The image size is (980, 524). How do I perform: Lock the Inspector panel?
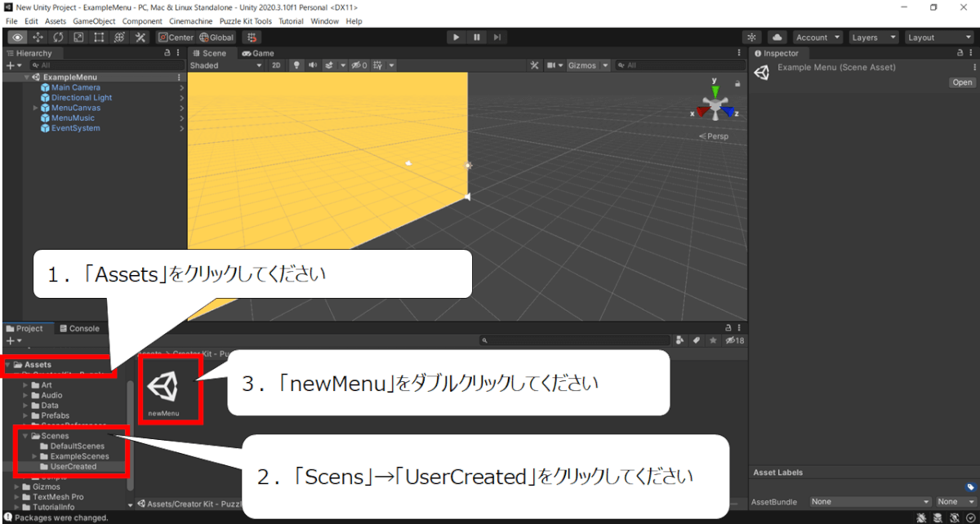pos(960,53)
